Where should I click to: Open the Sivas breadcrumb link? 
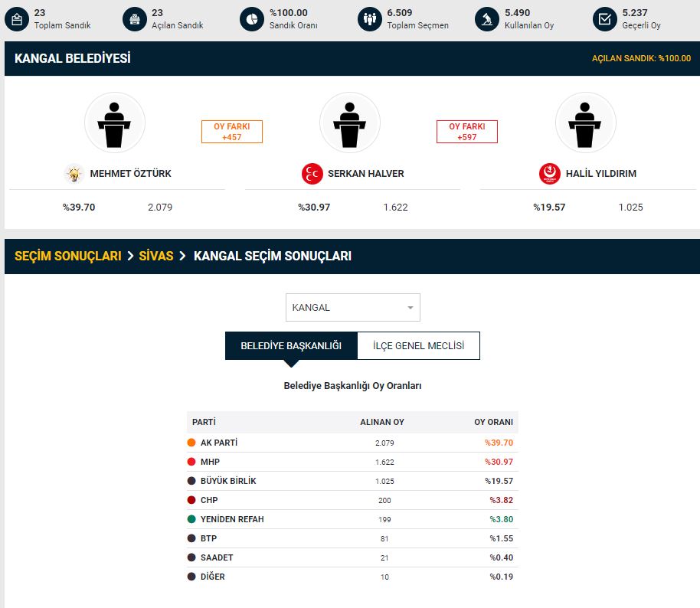156,257
